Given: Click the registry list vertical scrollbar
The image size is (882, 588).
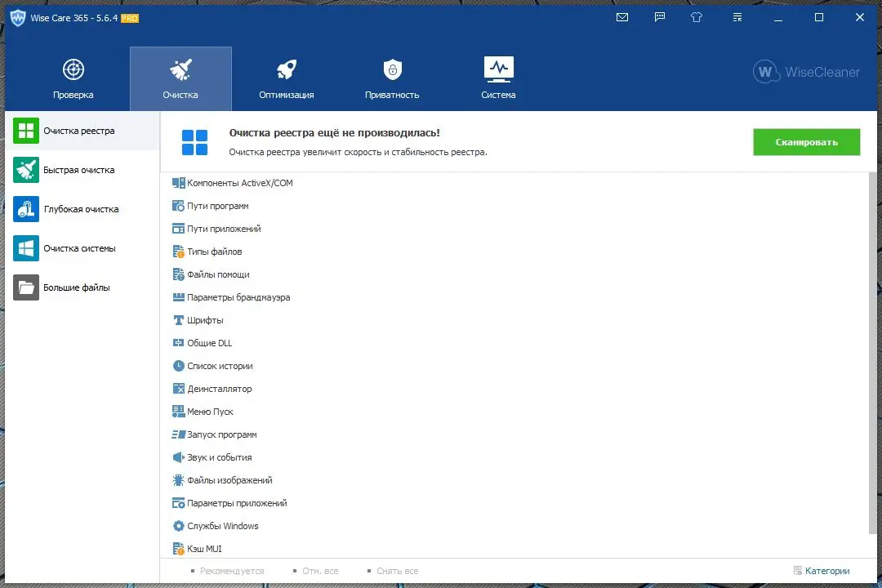Looking at the screenshot, I should coord(873,354).
